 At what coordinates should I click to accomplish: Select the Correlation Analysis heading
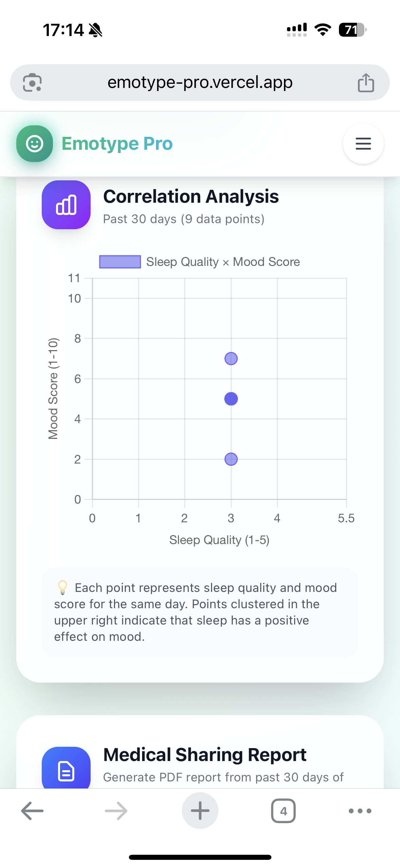pos(191,196)
